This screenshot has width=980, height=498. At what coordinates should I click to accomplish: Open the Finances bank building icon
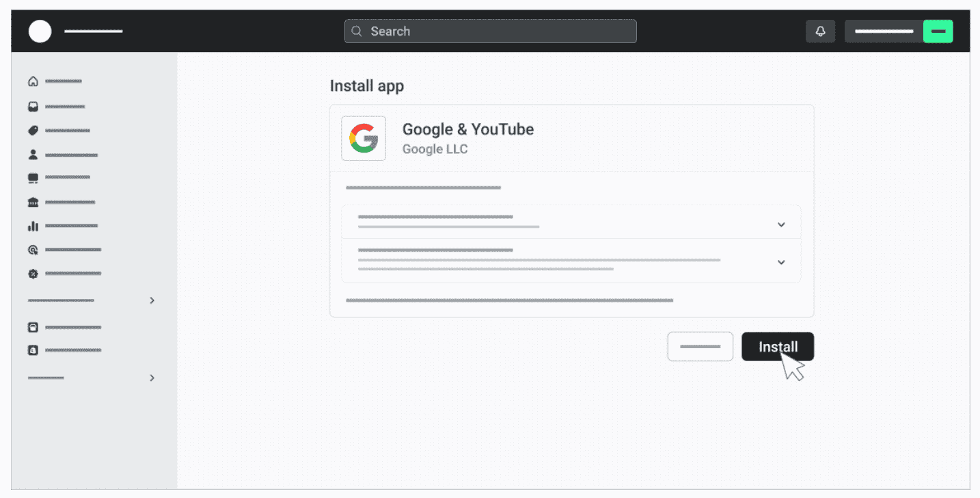click(33, 202)
